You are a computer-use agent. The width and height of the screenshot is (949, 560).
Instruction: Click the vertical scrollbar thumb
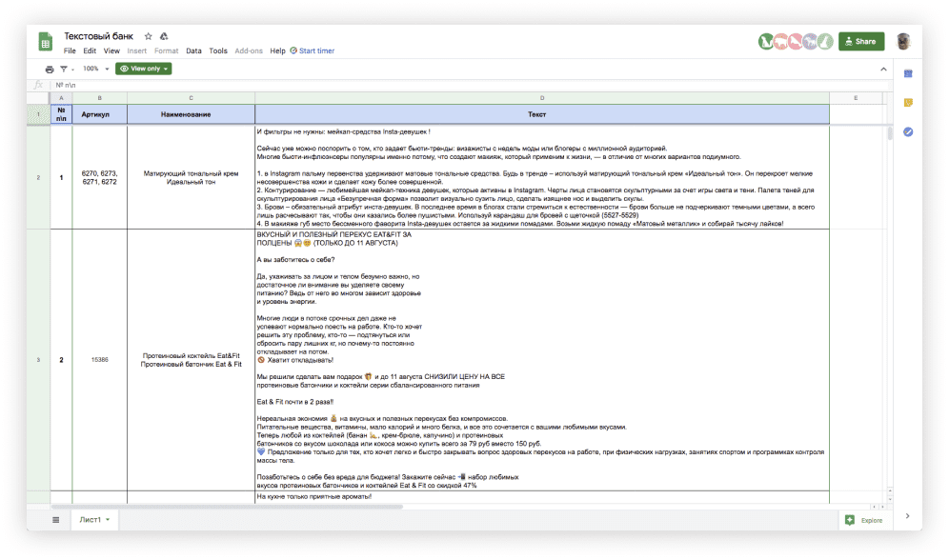[x=890, y=133]
